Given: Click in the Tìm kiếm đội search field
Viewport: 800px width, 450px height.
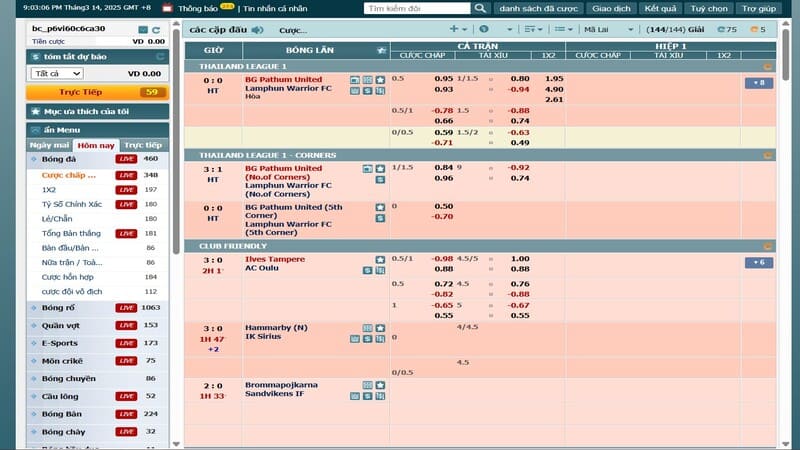Looking at the screenshot, I should tap(416, 9).
